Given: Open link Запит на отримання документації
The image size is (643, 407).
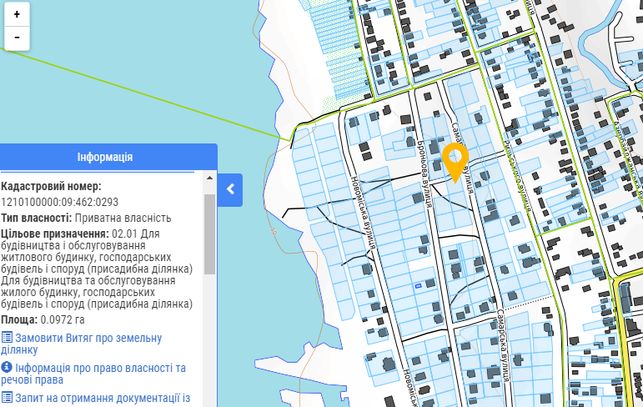Looking at the screenshot, I should pos(96,398).
